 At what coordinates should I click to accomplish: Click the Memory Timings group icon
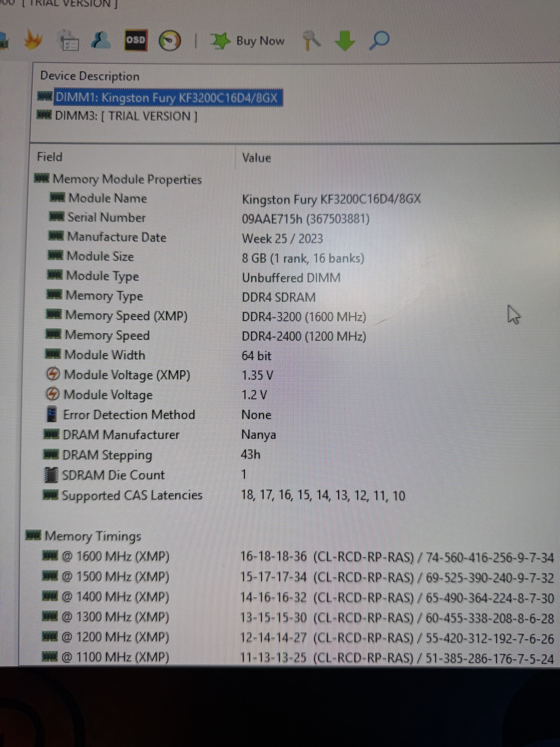[x=33, y=535]
